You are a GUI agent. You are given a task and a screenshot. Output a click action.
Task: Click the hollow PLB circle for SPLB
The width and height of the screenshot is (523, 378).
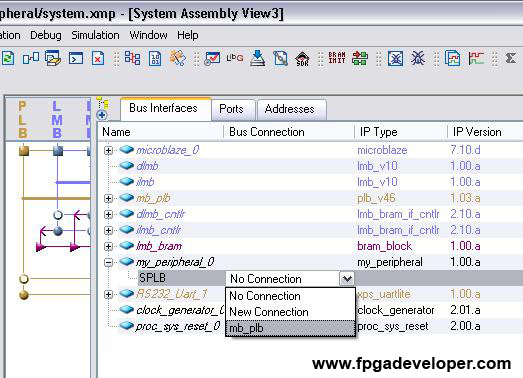coord(24,279)
